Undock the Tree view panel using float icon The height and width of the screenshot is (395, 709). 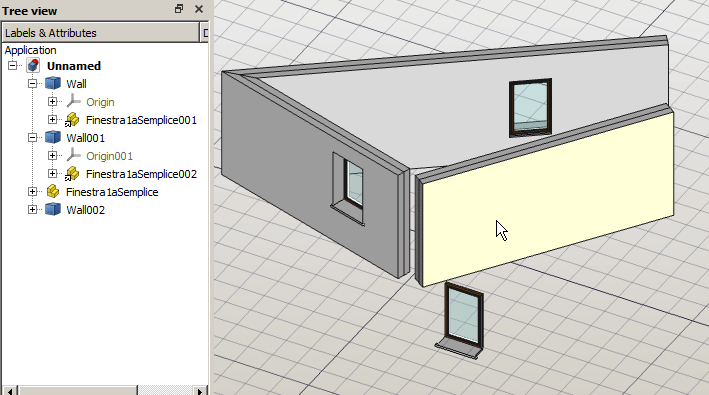pos(179,9)
